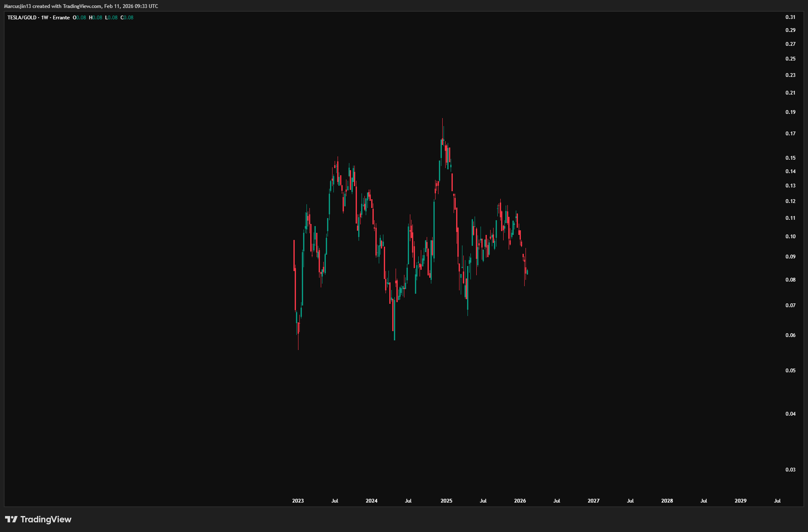Image resolution: width=808 pixels, height=532 pixels.
Task: Click the close value in legend
Action: pos(128,18)
